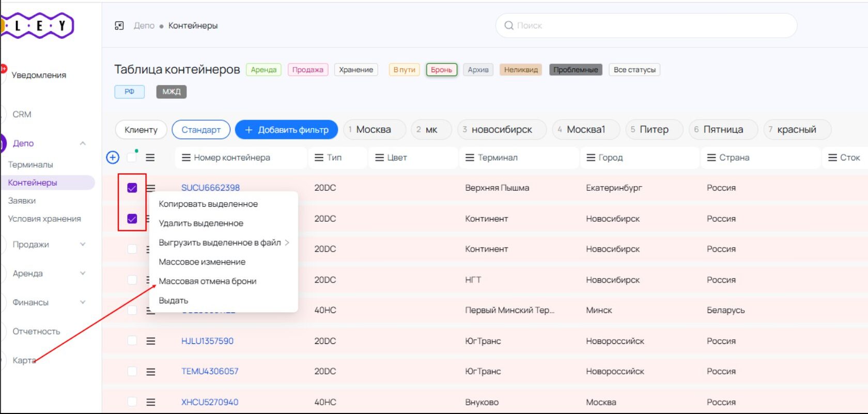Expand the Финансы section chevron

[83, 302]
